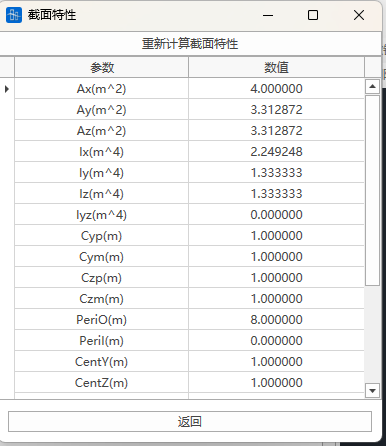Select the Ax(m^2) parameter cell
The image size is (386, 446).
(101, 89)
